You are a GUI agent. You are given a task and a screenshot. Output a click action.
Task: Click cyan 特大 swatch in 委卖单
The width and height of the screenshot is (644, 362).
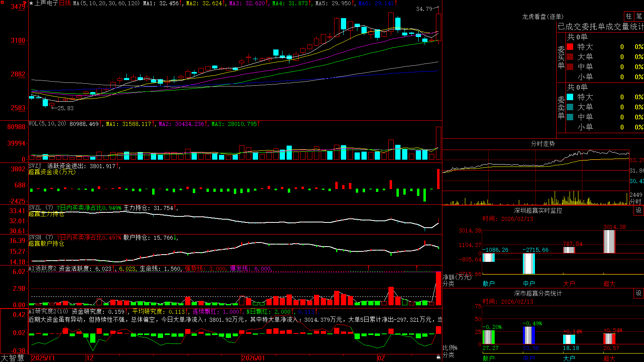[570, 97]
